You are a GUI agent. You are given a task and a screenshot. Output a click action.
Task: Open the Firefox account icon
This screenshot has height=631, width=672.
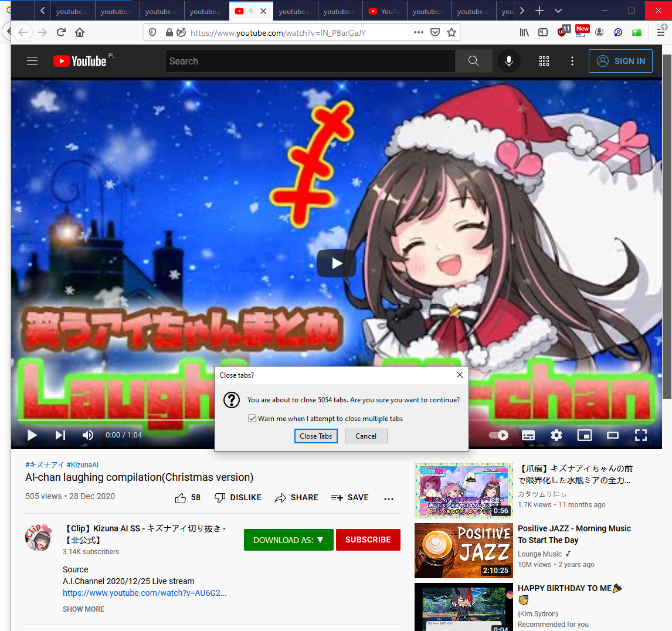(599, 32)
